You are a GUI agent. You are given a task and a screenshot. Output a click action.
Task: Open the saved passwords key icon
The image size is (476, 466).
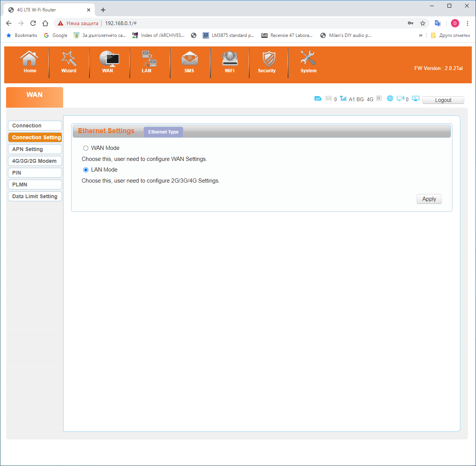click(x=411, y=23)
